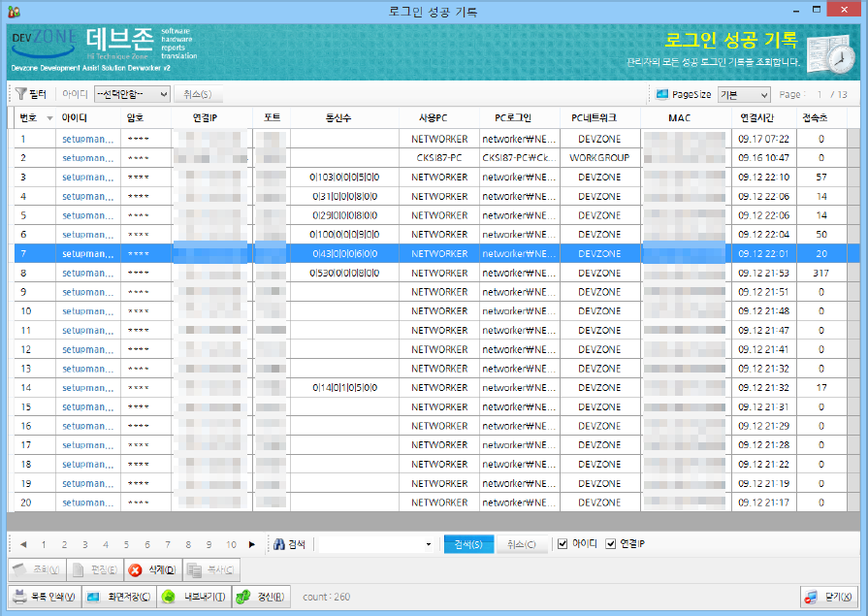Click the 09.12 21:53 connection time
This screenshot has height=616, width=868.
pyautogui.click(x=763, y=274)
